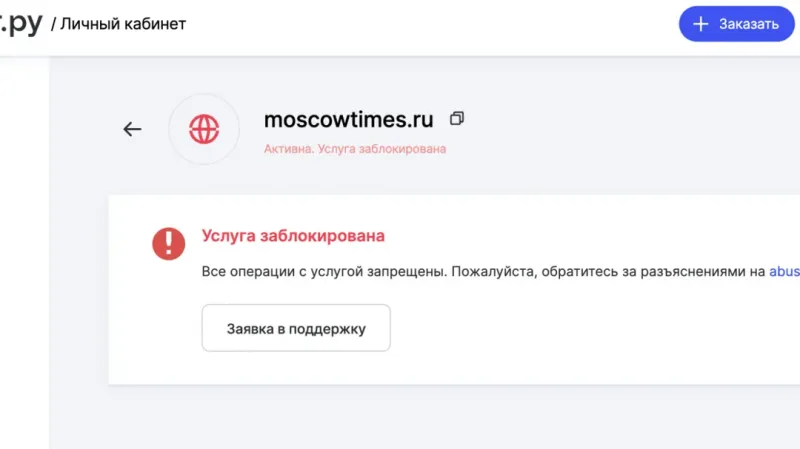The width and height of the screenshot is (800, 449).
Task: Click the back arrow next to domain
Action: [132, 129]
